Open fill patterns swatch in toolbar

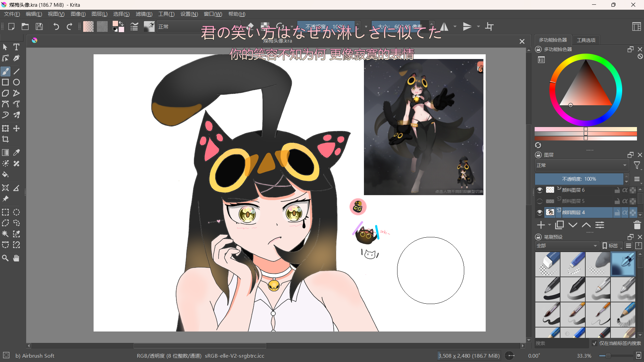[x=102, y=26]
